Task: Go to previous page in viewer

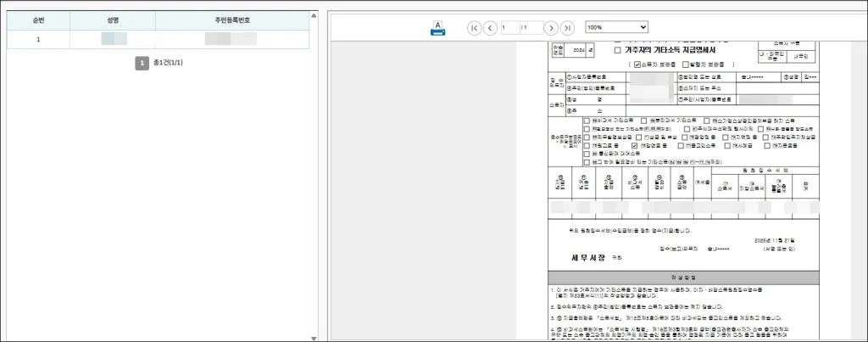Action: (x=490, y=28)
